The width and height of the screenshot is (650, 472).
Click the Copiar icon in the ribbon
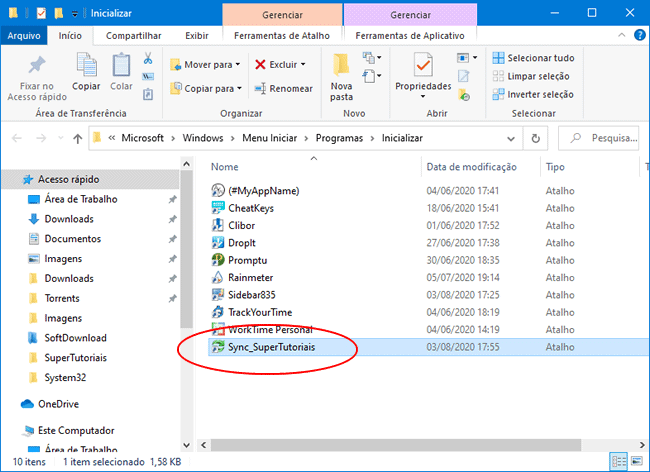[86, 66]
